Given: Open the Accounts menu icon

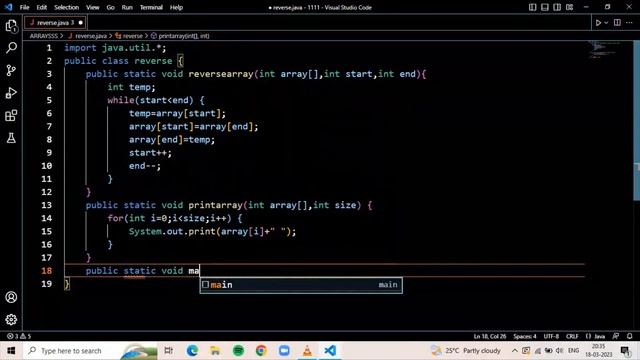Looking at the screenshot, I should pyautogui.click(x=11, y=297).
